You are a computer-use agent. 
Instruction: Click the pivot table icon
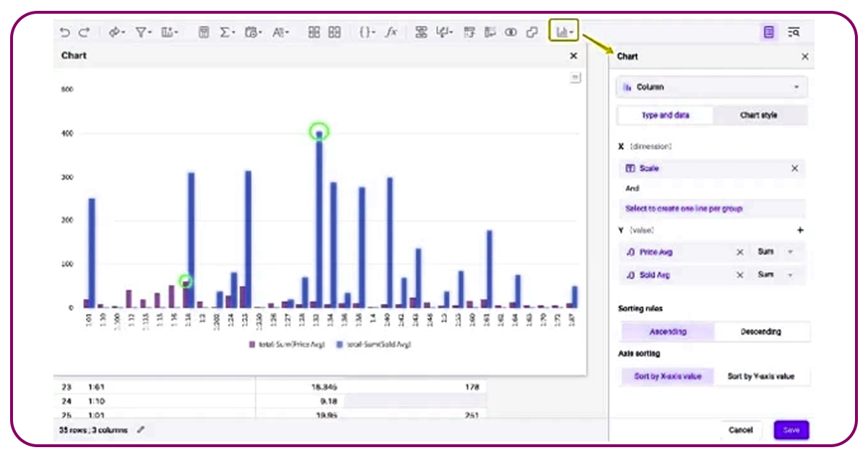pyautogui.click(x=470, y=32)
